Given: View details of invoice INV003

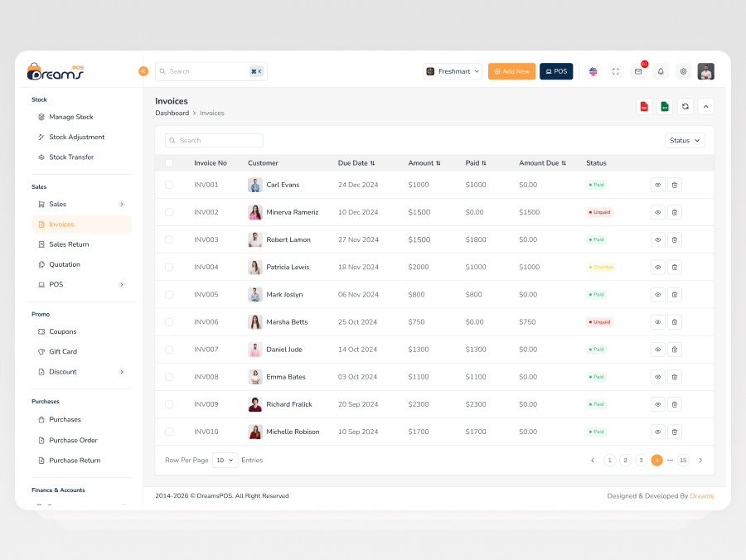Looking at the screenshot, I should pos(657,239).
